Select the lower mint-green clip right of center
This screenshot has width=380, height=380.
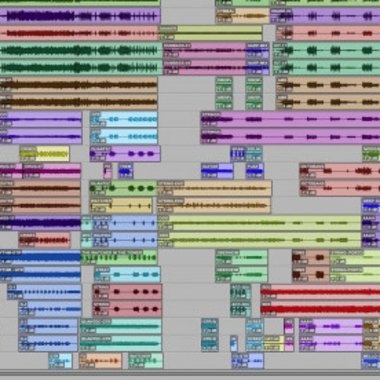(242, 274)
